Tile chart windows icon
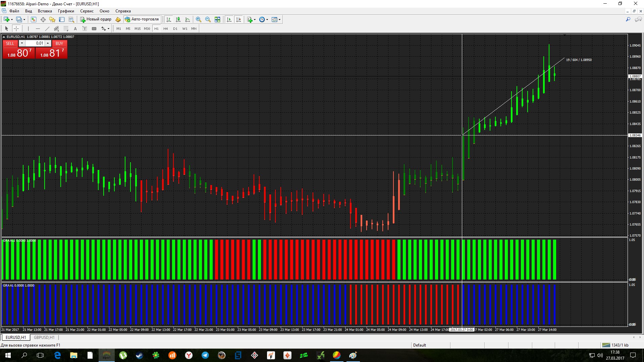The height and width of the screenshot is (362, 644). (217, 19)
